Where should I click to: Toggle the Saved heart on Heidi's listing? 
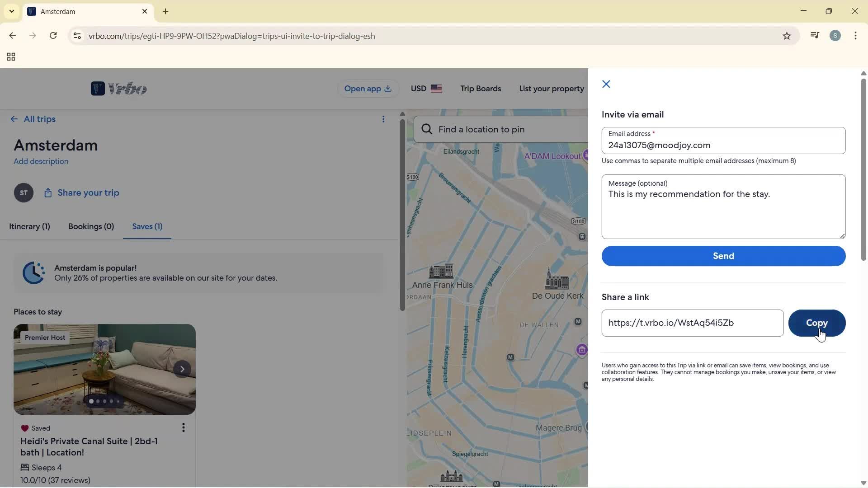click(25, 428)
